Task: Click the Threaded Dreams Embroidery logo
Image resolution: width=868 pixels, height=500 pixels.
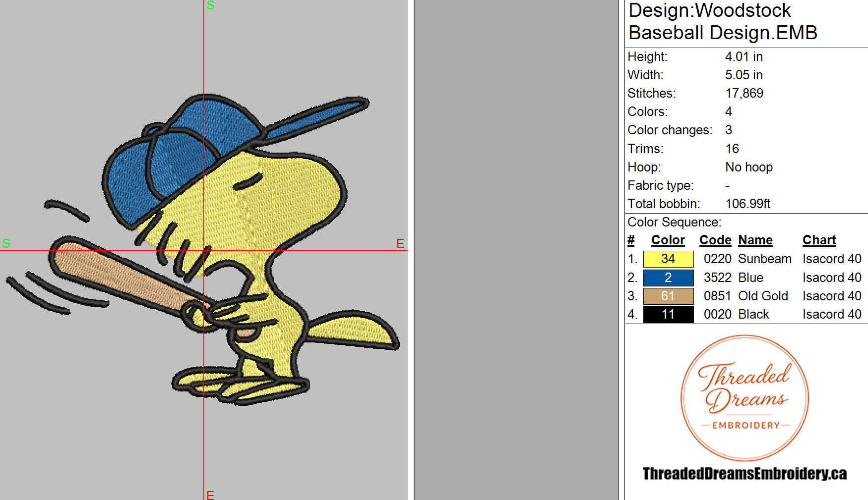Action: [744, 398]
